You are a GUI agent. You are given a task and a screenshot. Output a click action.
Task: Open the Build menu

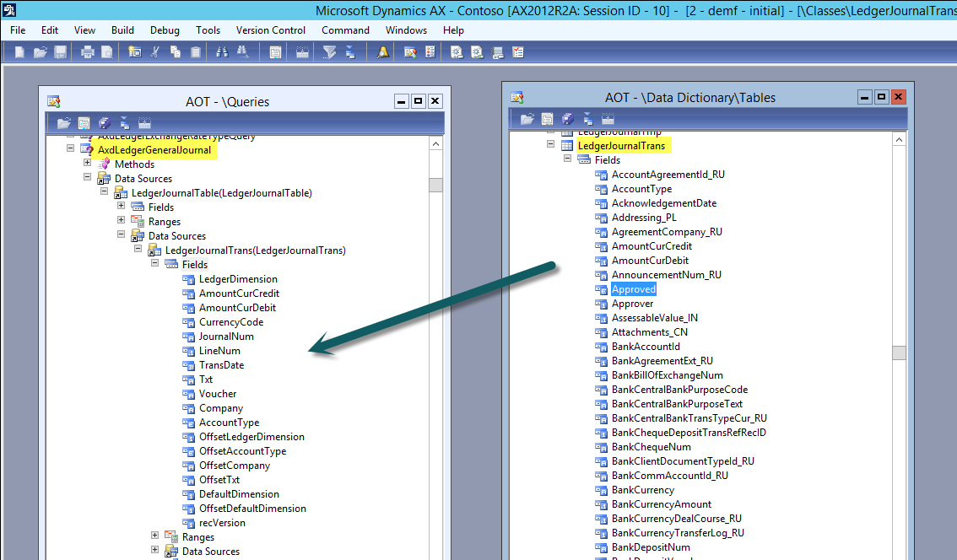coord(122,30)
